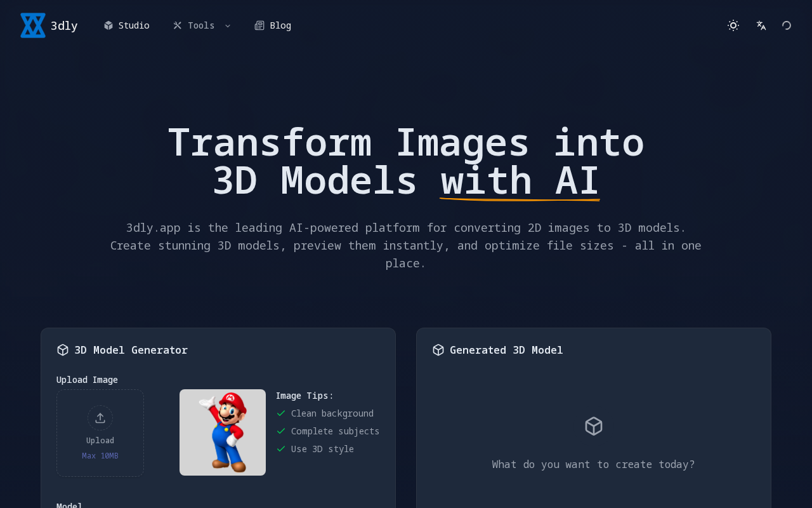Click the checkmark beside 'Complete subjects'
The width and height of the screenshot is (812, 508).
(281, 431)
